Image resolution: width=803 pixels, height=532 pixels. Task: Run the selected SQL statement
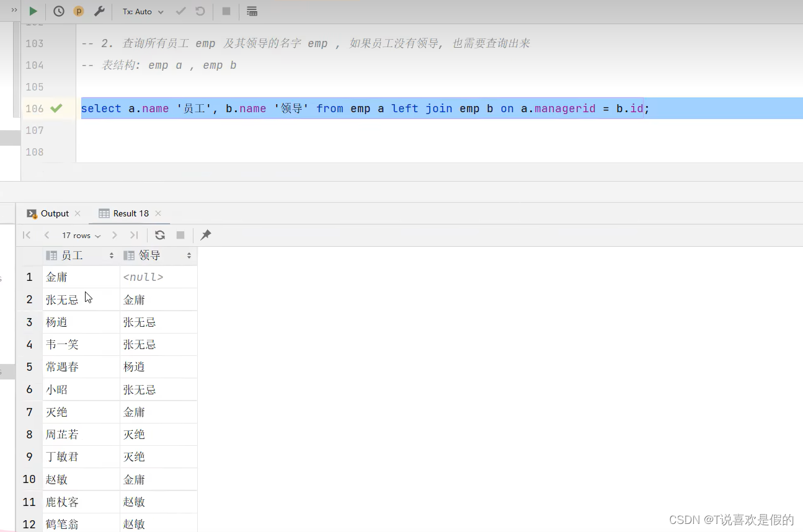pyautogui.click(x=33, y=11)
